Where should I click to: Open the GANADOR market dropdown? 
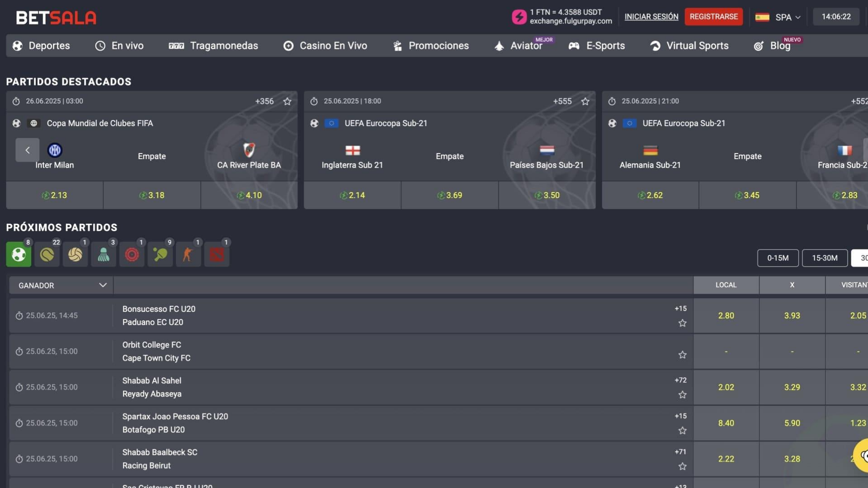point(61,285)
